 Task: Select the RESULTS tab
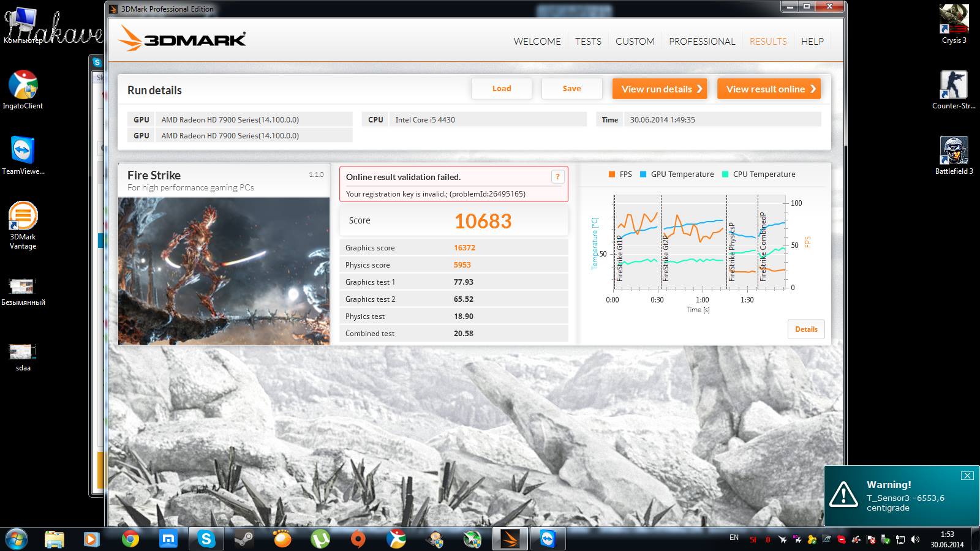click(x=768, y=41)
